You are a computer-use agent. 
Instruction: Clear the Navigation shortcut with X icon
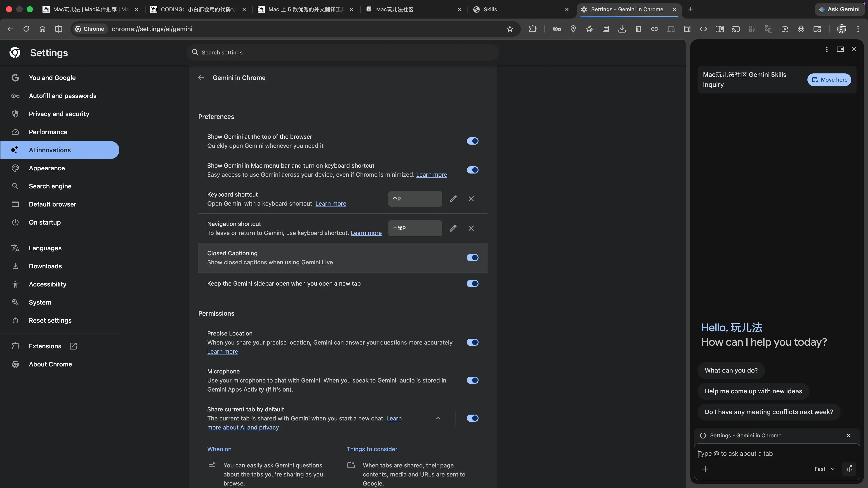pos(471,228)
